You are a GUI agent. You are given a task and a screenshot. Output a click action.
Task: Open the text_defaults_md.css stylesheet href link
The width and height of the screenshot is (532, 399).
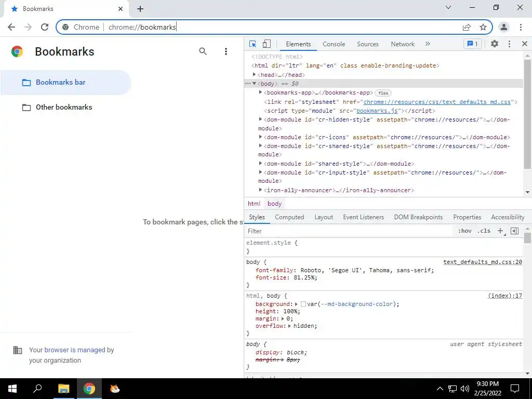[x=437, y=102]
